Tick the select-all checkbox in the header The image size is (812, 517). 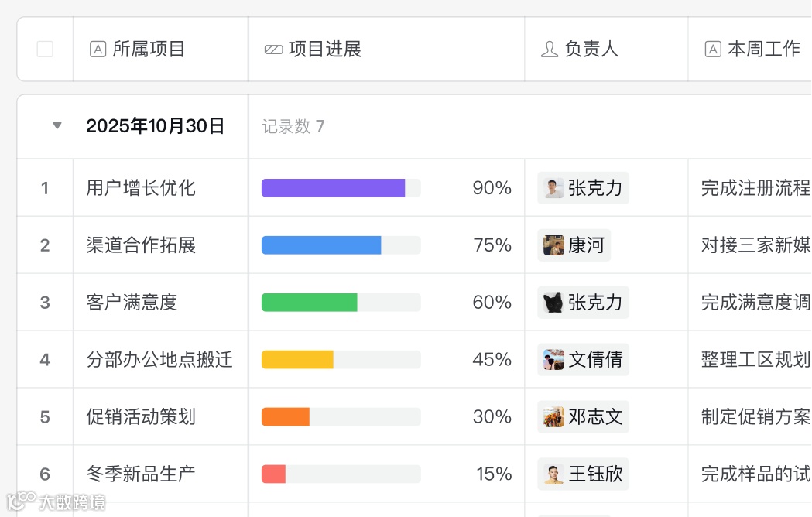coord(45,50)
